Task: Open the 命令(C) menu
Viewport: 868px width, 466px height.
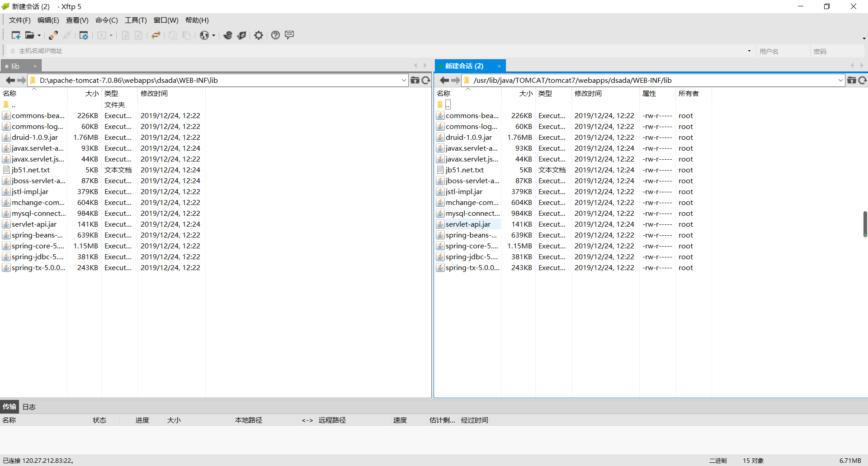Action: coord(107,20)
